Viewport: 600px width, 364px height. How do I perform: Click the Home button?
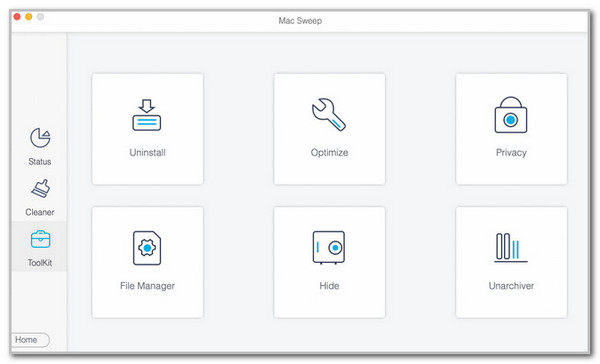point(30,340)
